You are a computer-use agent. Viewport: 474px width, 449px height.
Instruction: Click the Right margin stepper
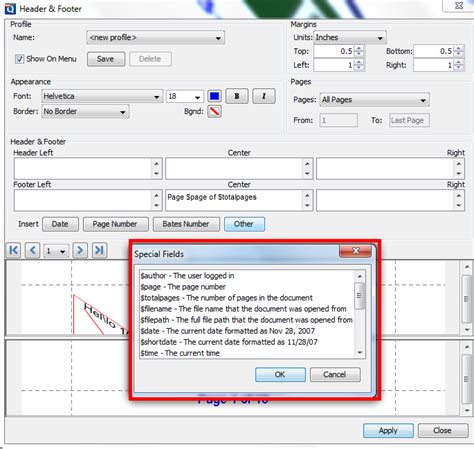(459, 65)
